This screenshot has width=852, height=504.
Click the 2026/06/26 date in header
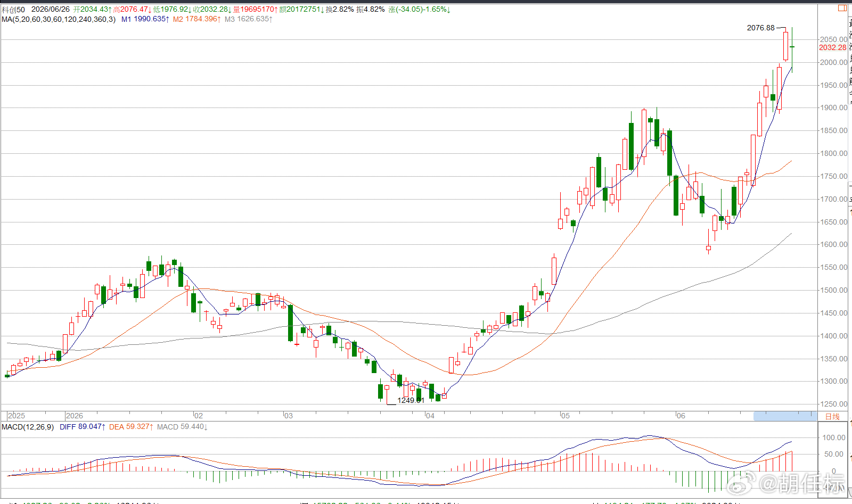51,10
